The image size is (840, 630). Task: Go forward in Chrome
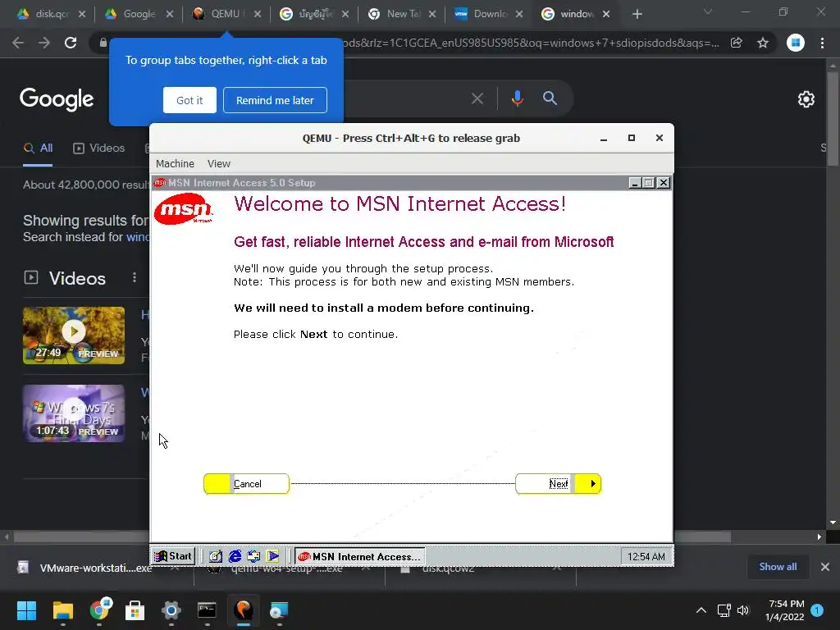coord(44,43)
